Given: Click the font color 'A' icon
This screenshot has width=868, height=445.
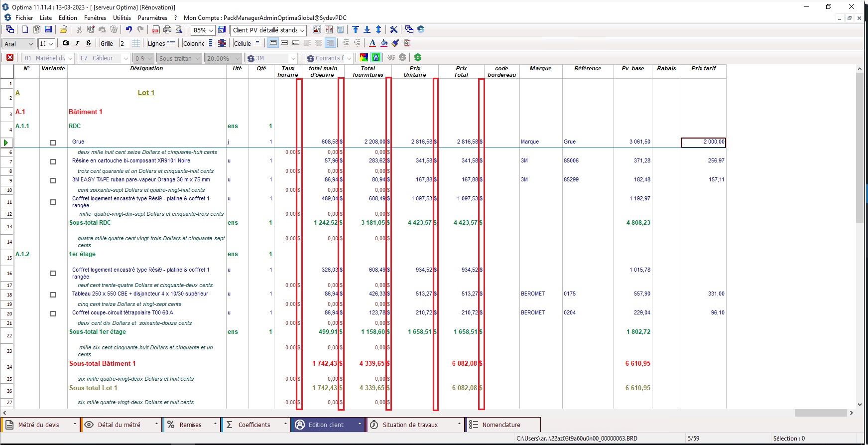Looking at the screenshot, I should 372,43.
